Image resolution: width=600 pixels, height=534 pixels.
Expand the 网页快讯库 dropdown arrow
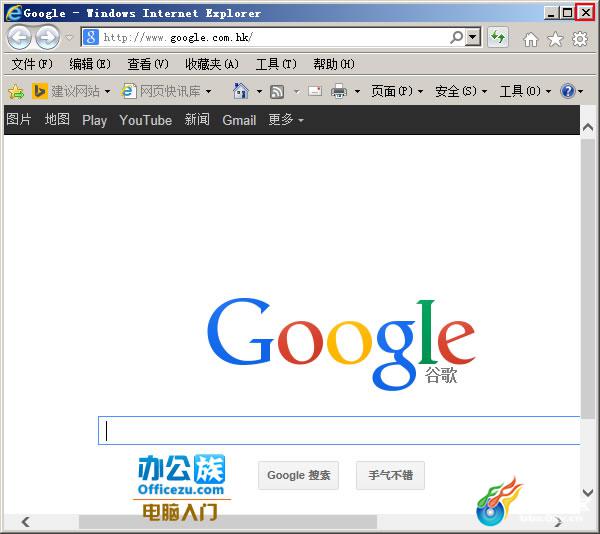(x=208, y=91)
